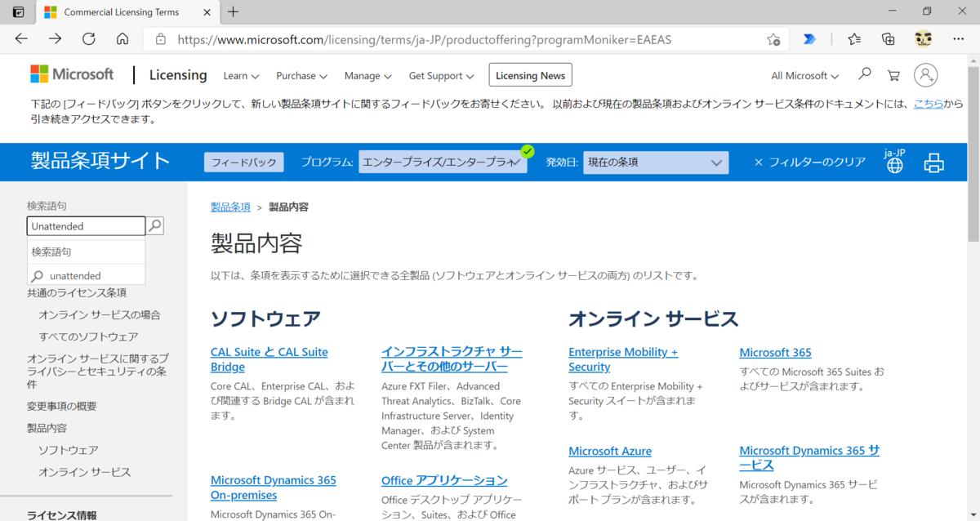This screenshot has height=521, width=980.
Task: Select ソフトウェア sidebar sub-item
Action: (x=69, y=450)
